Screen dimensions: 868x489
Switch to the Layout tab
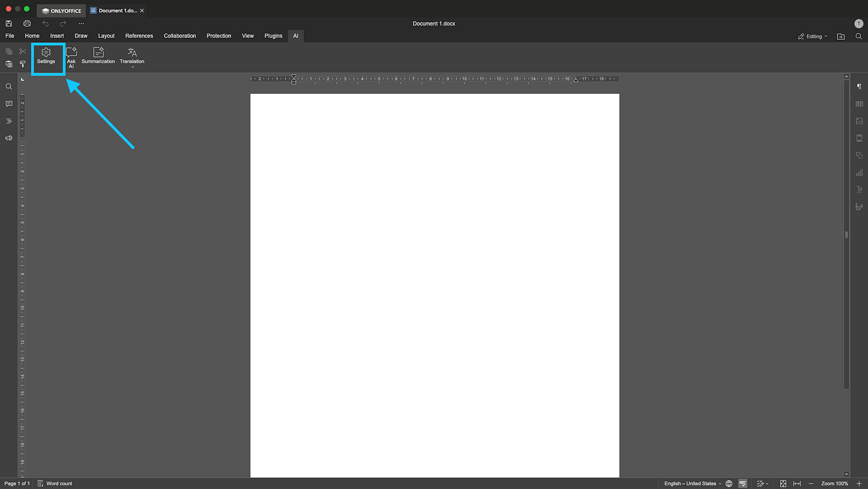point(106,36)
